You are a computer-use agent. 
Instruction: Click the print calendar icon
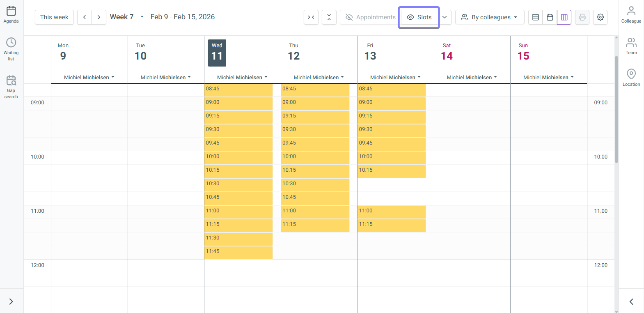(582, 17)
